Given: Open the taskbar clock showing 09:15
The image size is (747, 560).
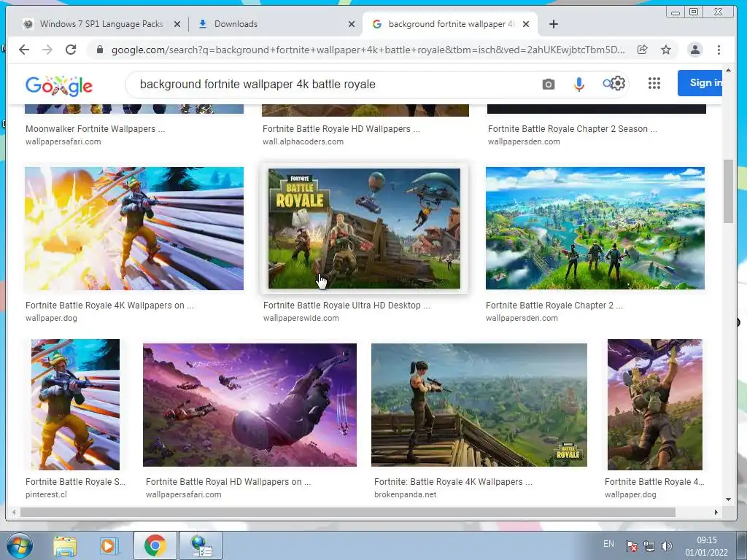Looking at the screenshot, I should pyautogui.click(x=706, y=546).
